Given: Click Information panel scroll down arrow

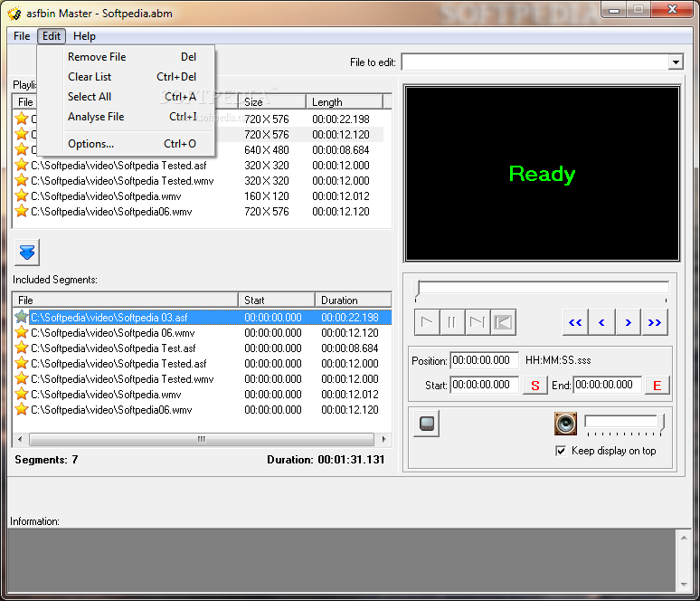Looking at the screenshot, I should (x=684, y=584).
